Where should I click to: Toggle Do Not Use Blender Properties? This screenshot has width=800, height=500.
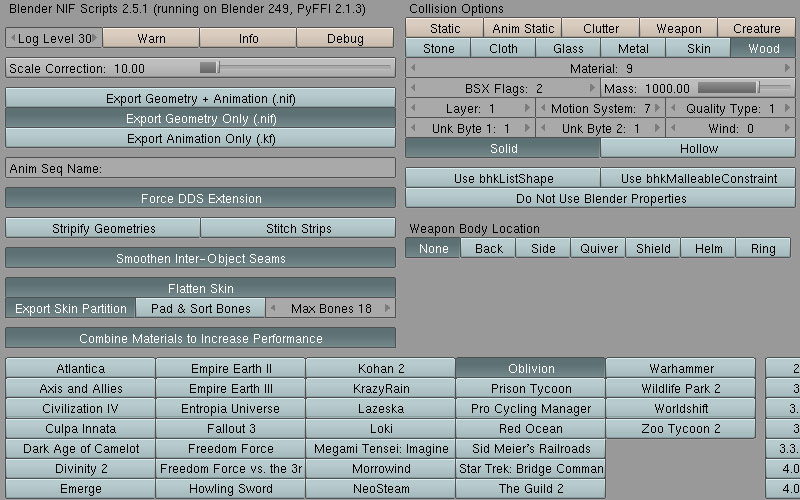pos(601,198)
